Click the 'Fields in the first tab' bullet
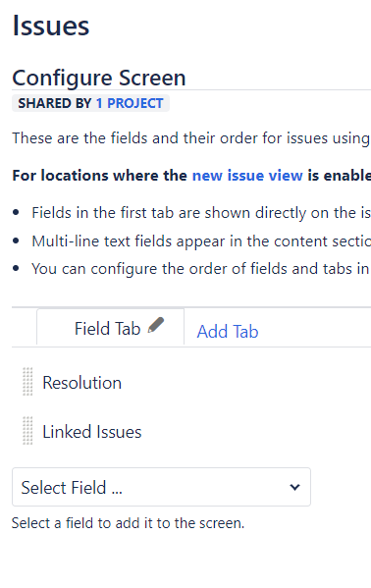The width and height of the screenshot is (371, 588). [x=201, y=213]
